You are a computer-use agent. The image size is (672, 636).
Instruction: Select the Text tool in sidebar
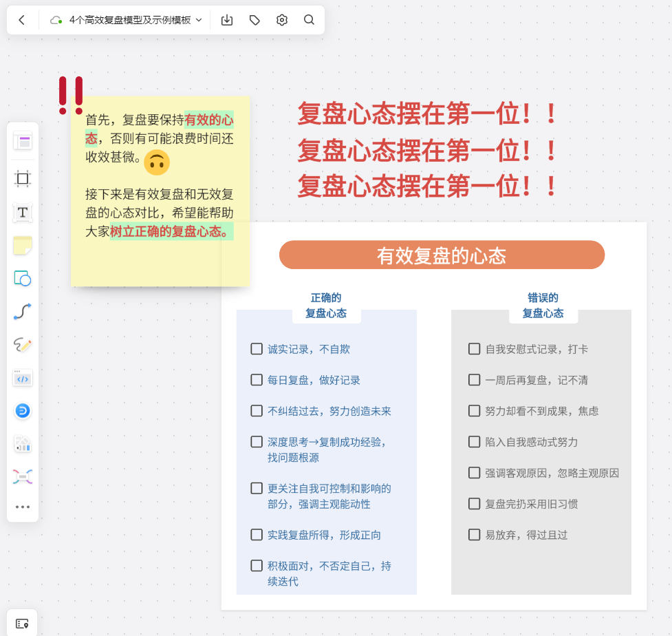pyautogui.click(x=23, y=212)
